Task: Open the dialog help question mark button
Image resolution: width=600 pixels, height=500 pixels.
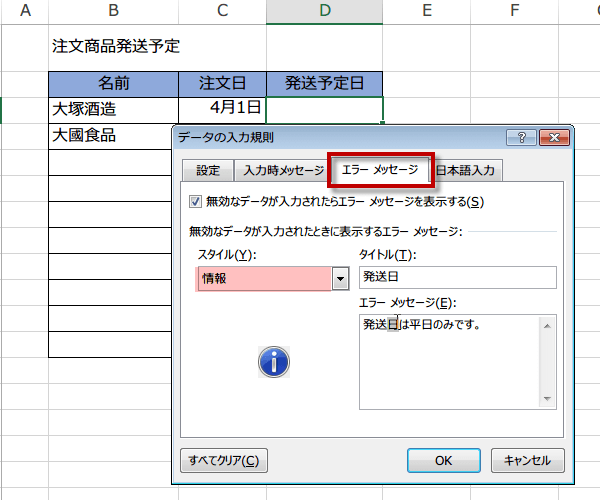Action: point(521,137)
